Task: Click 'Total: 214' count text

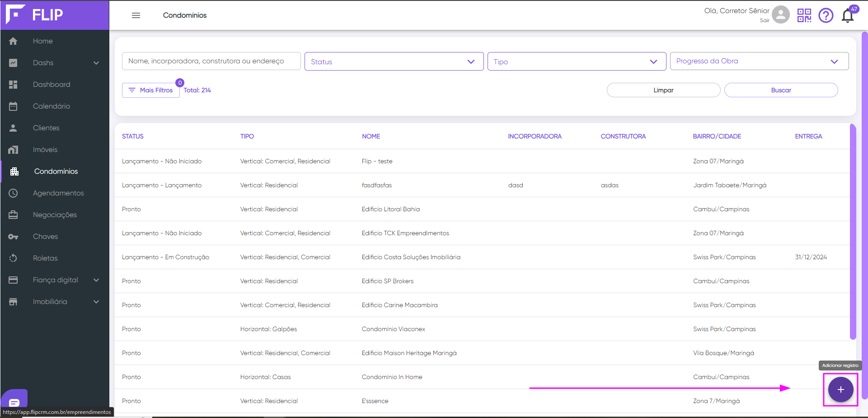Action: coord(197,90)
